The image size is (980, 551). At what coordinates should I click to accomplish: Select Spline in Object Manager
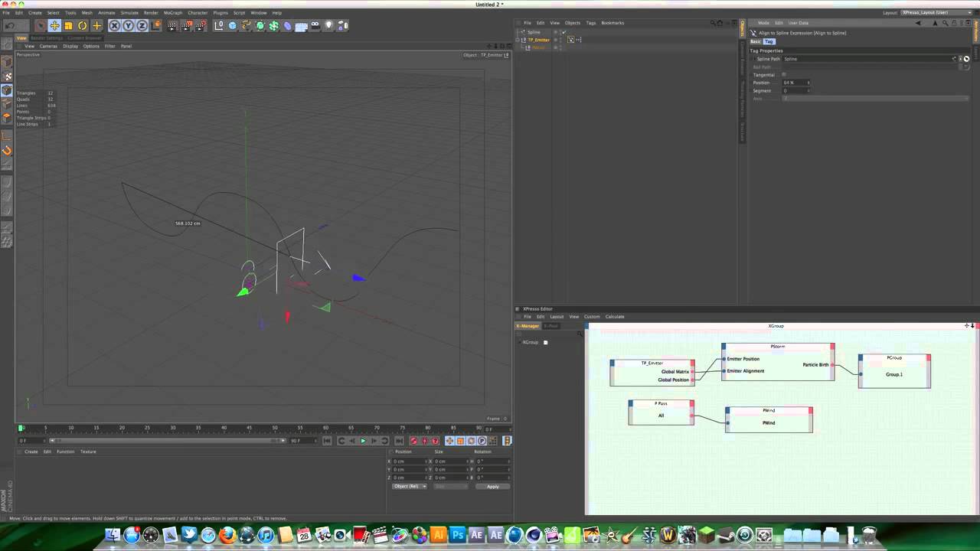tap(534, 32)
